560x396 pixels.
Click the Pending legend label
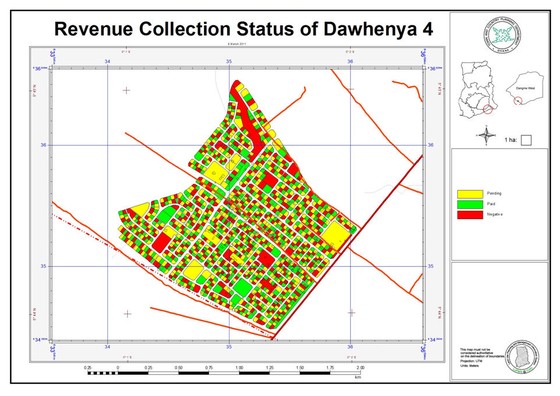[494, 194]
